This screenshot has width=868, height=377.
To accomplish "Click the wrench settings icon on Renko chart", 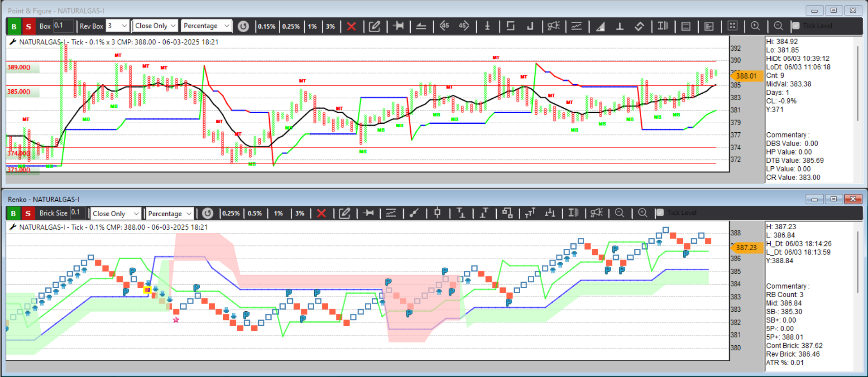I will point(13,227).
